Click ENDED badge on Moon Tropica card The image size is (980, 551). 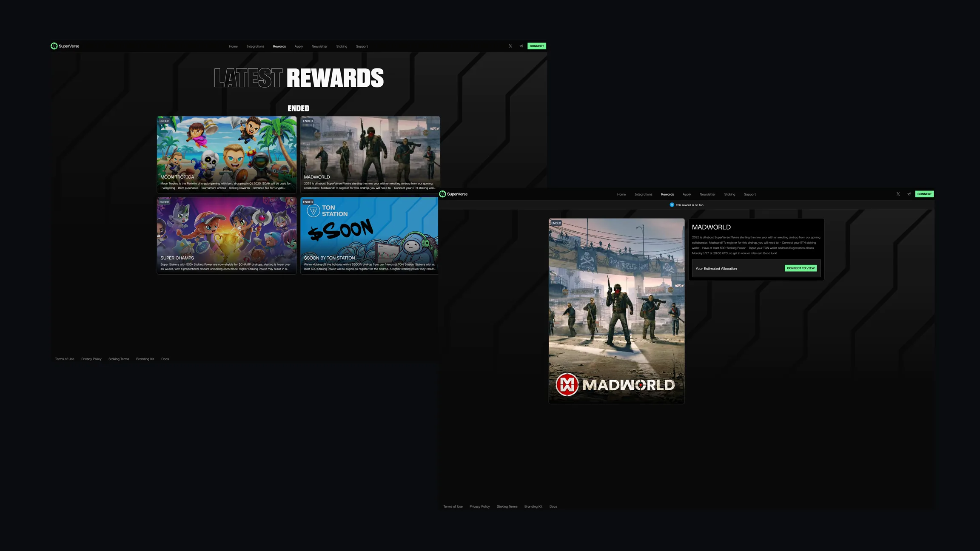click(x=164, y=121)
